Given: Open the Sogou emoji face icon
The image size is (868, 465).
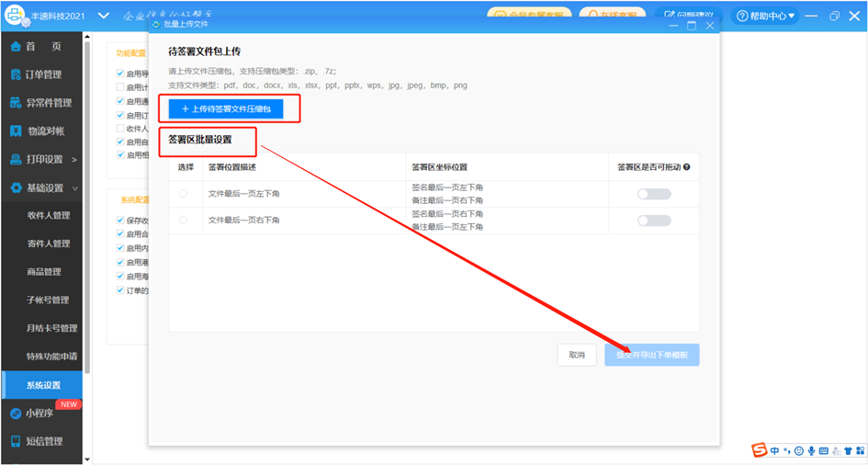Looking at the screenshot, I should 799,451.
